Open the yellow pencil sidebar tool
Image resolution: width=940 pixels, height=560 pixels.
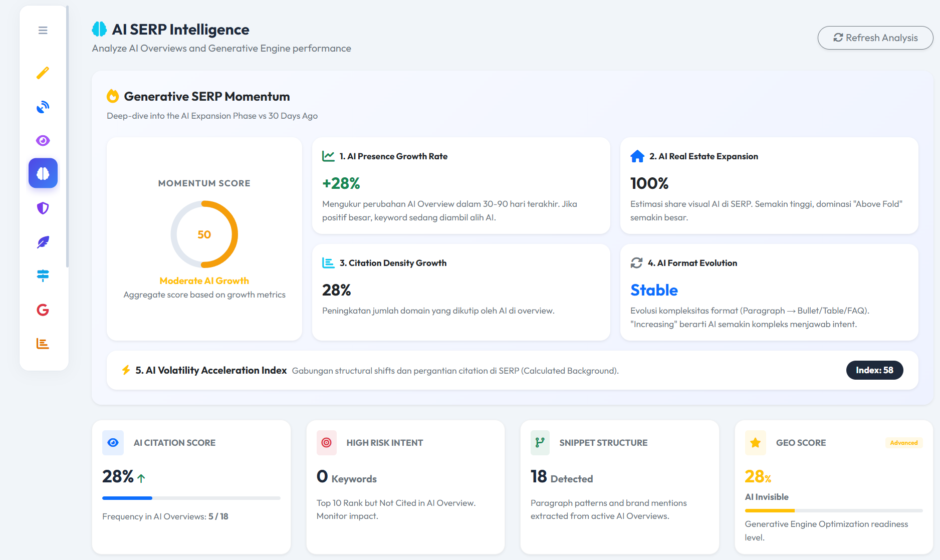tap(43, 73)
